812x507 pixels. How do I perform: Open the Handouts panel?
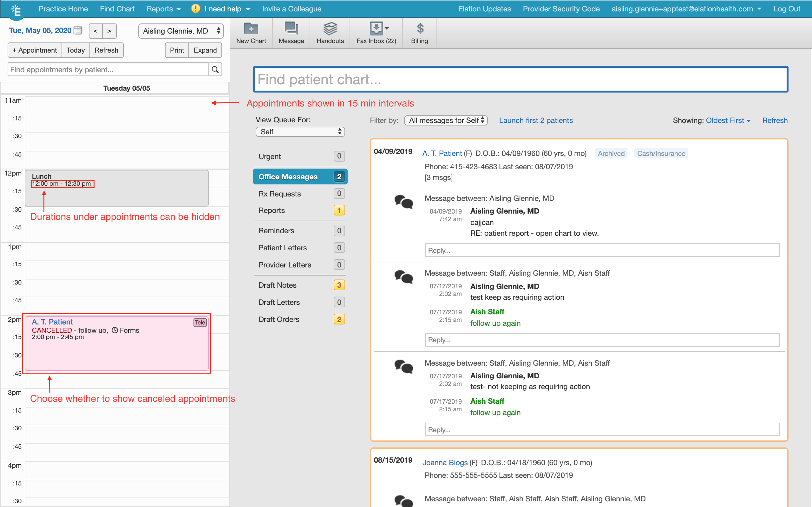(x=330, y=32)
